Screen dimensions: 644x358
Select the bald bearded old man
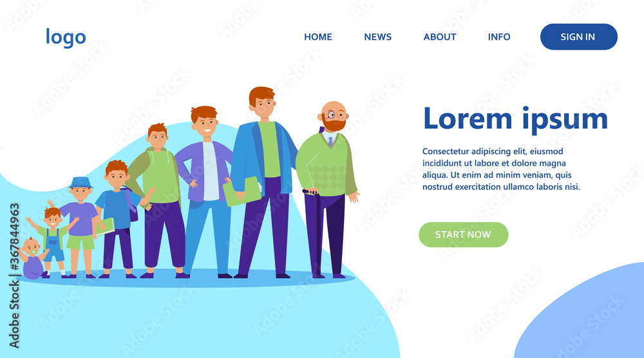[x=328, y=189]
